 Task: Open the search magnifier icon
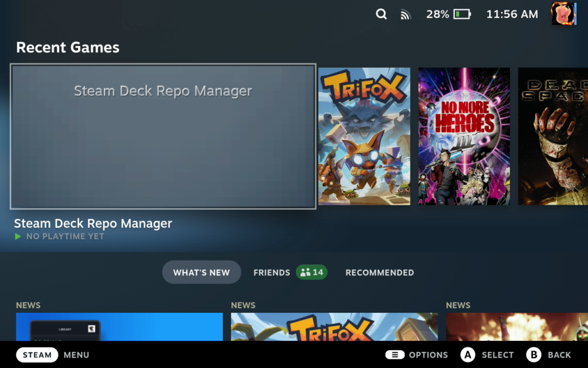point(381,14)
